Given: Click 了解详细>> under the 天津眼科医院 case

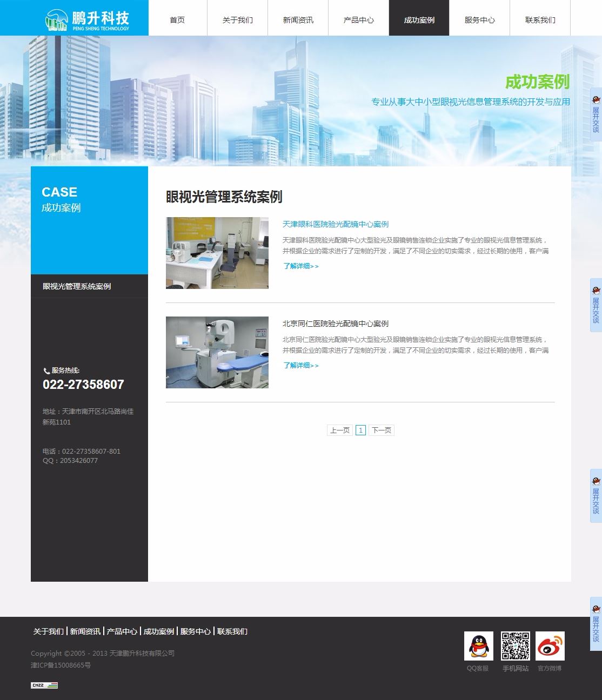Looking at the screenshot, I should (301, 266).
